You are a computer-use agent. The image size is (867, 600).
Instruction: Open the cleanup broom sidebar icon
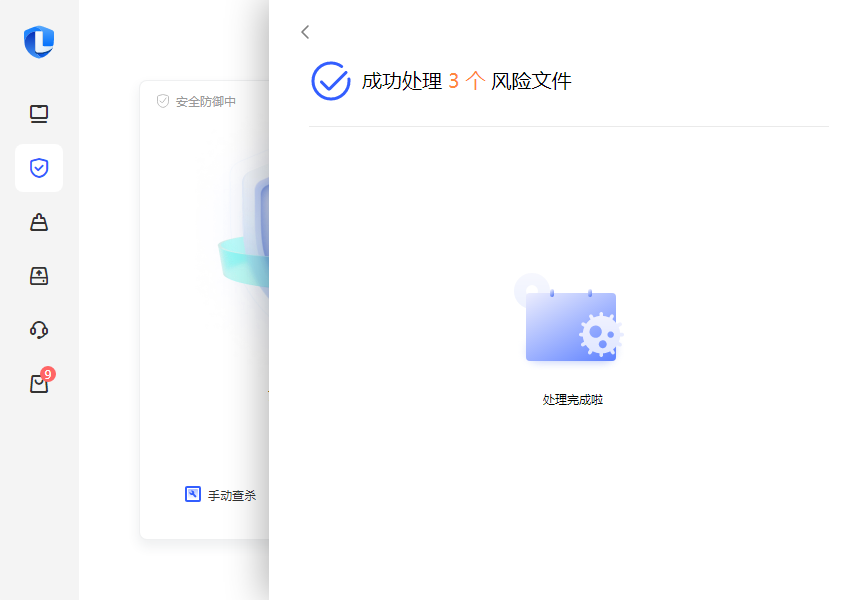coord(39,222)
